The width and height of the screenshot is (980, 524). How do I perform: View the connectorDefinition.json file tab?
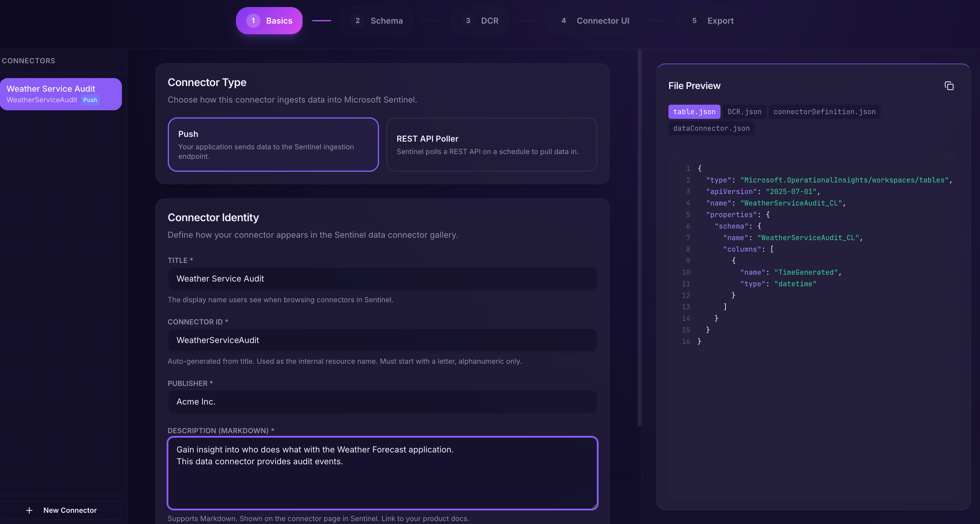coord(824,112)
